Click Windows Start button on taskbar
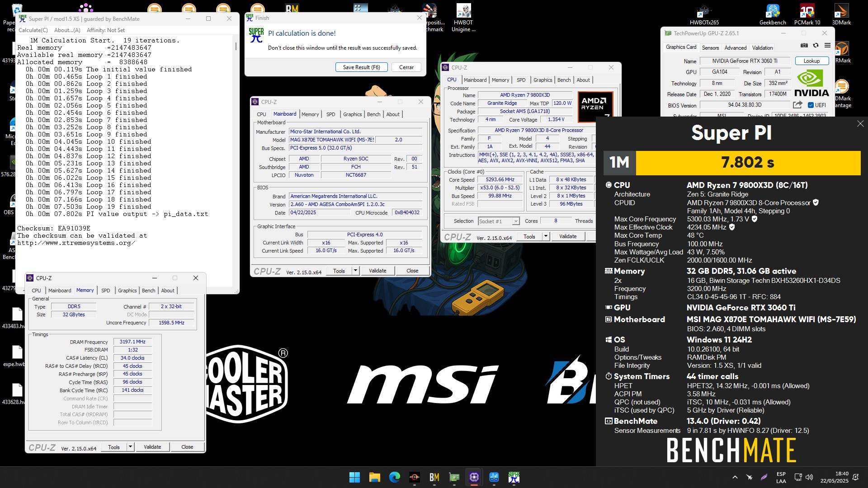This screenshot has height=488, width=868. point(354,477)
